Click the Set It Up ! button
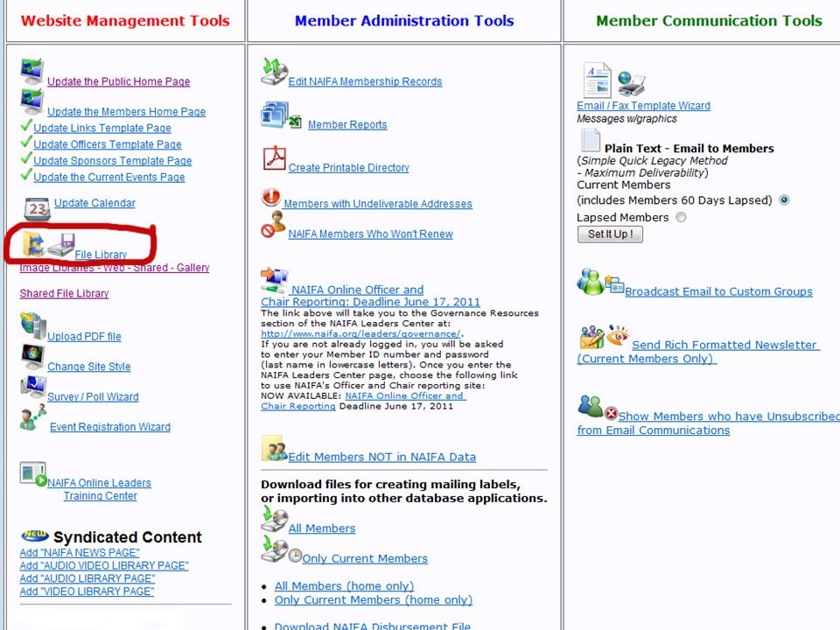The height and width of the screenshot is (630, 840). [x=610, y=234]
